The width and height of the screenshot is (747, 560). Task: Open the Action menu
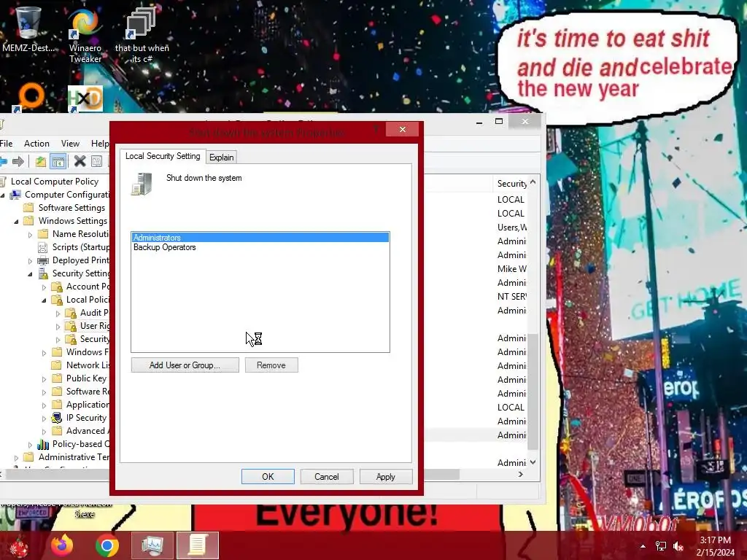[x=36, y=144]
